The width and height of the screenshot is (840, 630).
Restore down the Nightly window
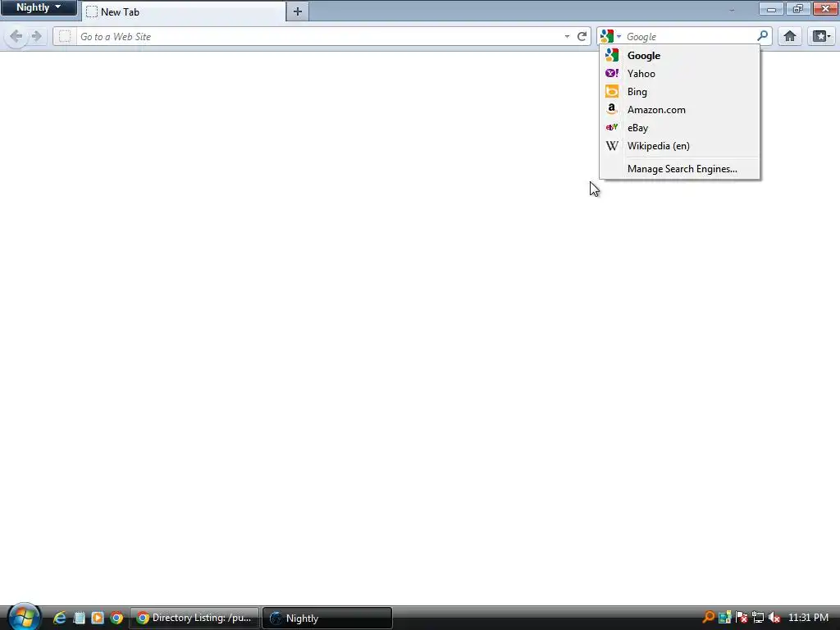click(798, 8)
